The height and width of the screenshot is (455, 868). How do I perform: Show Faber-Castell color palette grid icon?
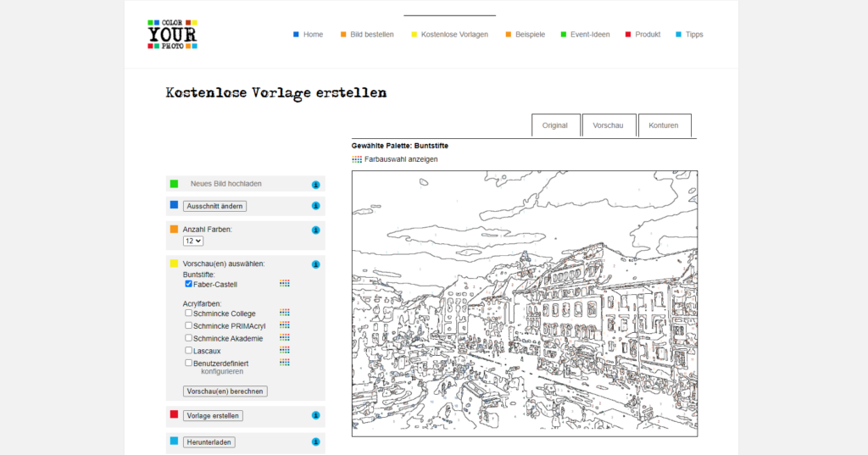(x=285, y=283)
